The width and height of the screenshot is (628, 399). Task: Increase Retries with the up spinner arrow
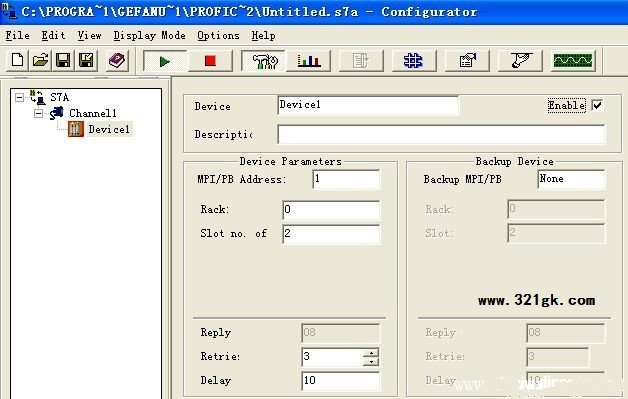pyautogui.click(x=371, y=353)
